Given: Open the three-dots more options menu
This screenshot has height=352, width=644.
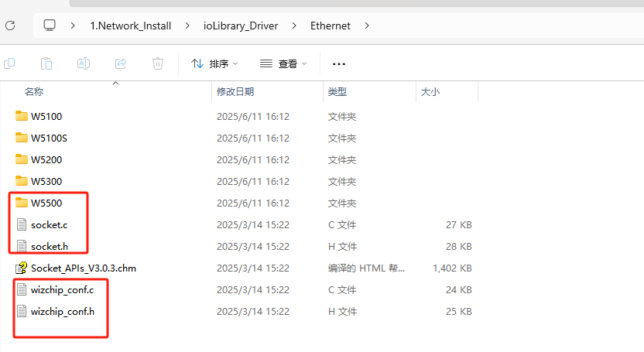Looking at the screenshot, I should (x=338, y=63).
